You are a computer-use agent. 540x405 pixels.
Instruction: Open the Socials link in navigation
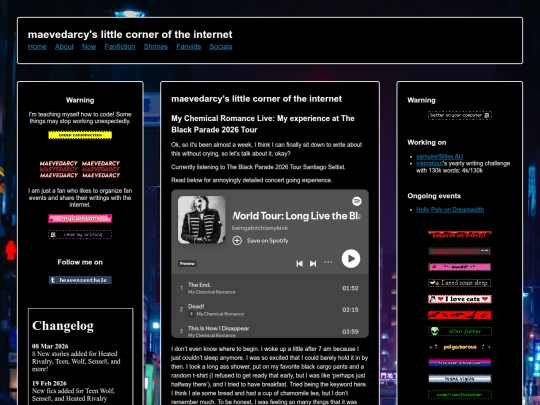pyautogui.click(x=221, y=46)
